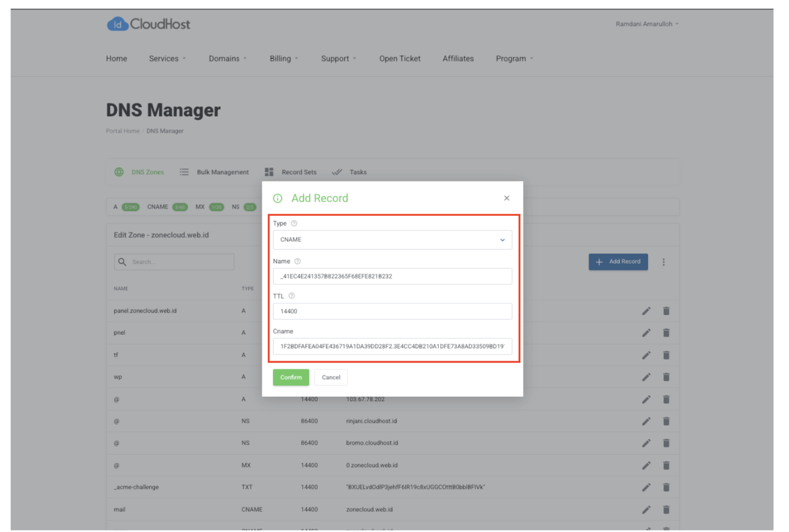789x532 pixels.
Task: Click the TTL help icon
Action: point(292,296)
